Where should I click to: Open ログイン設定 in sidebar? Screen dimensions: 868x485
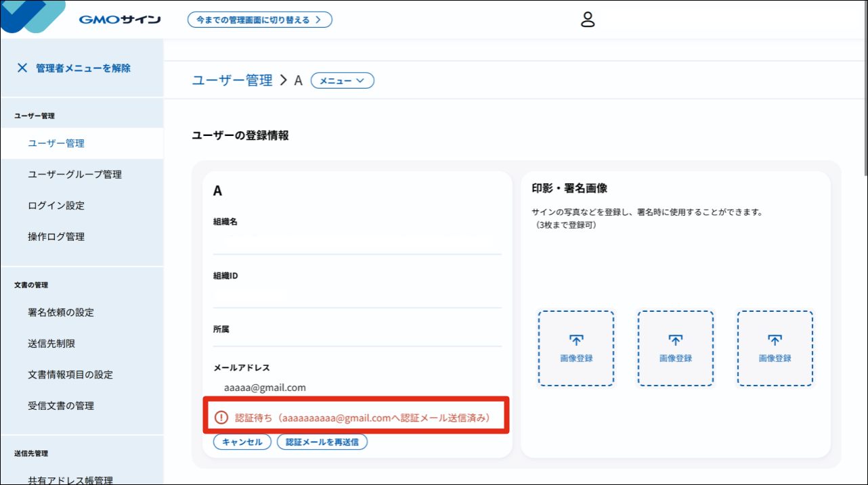(56, 206)
